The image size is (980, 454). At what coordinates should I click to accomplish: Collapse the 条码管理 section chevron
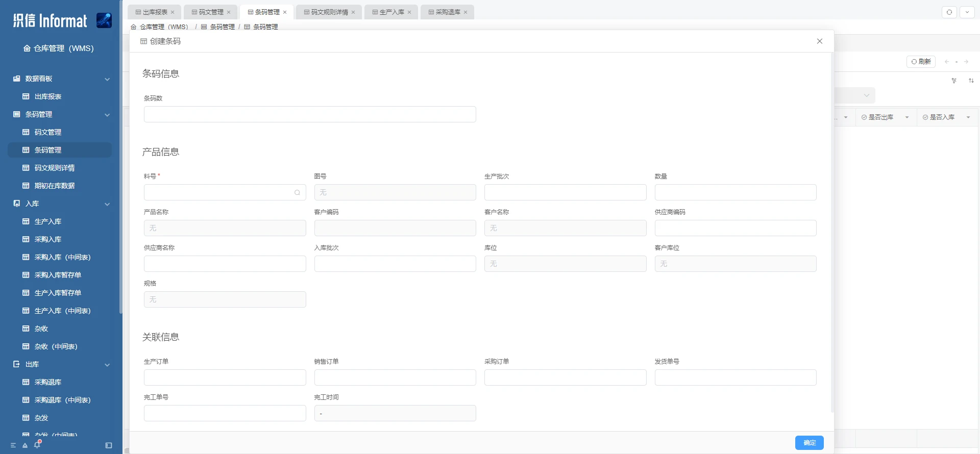[x=107, y=115]
